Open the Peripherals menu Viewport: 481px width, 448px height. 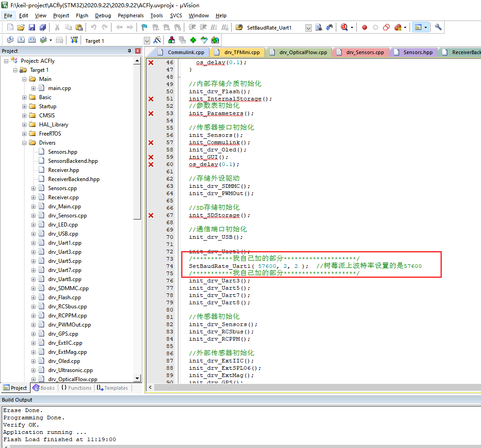pyautogui.click(x=131, y=15)
